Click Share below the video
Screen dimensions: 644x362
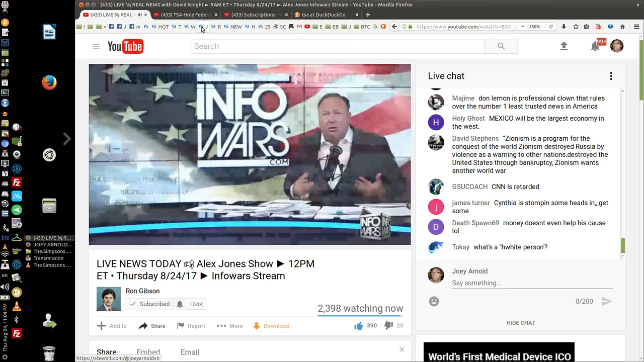pyautogui.click(x=152, y=326)
